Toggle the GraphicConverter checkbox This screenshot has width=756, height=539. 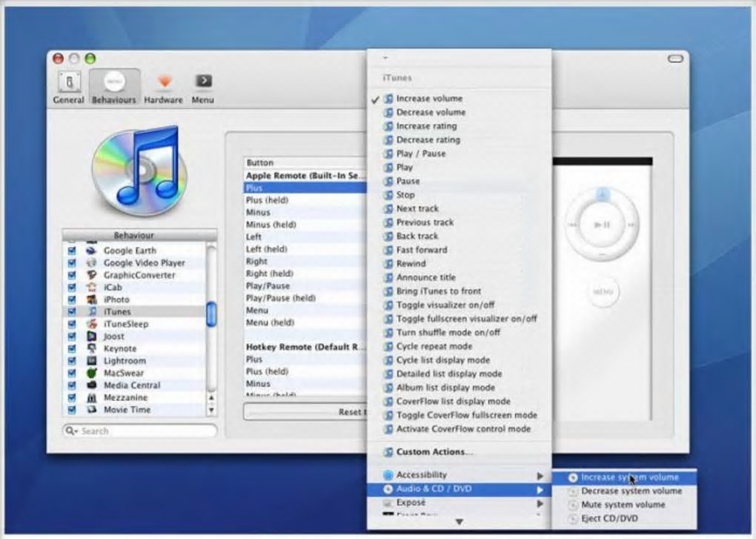pos(72,275)
